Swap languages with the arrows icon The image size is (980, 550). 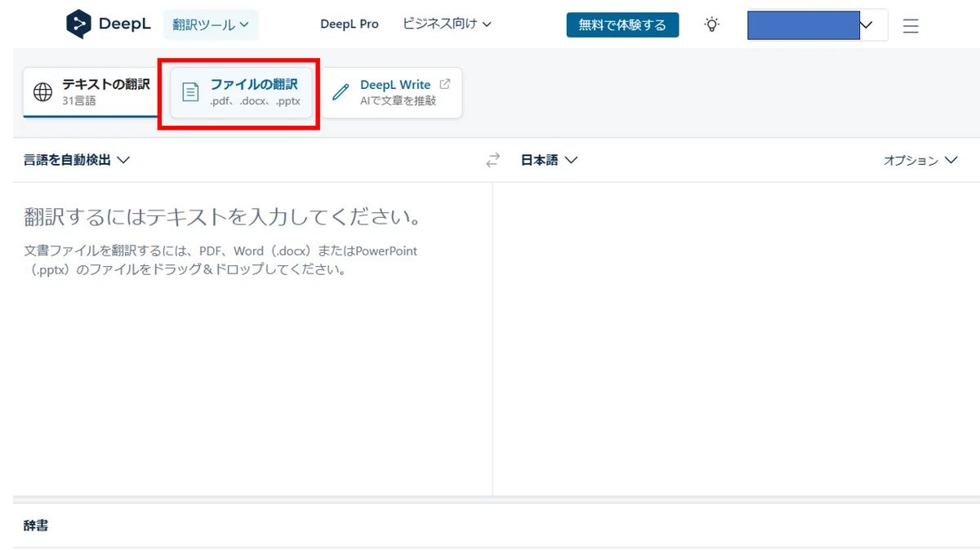coord(492,161)
